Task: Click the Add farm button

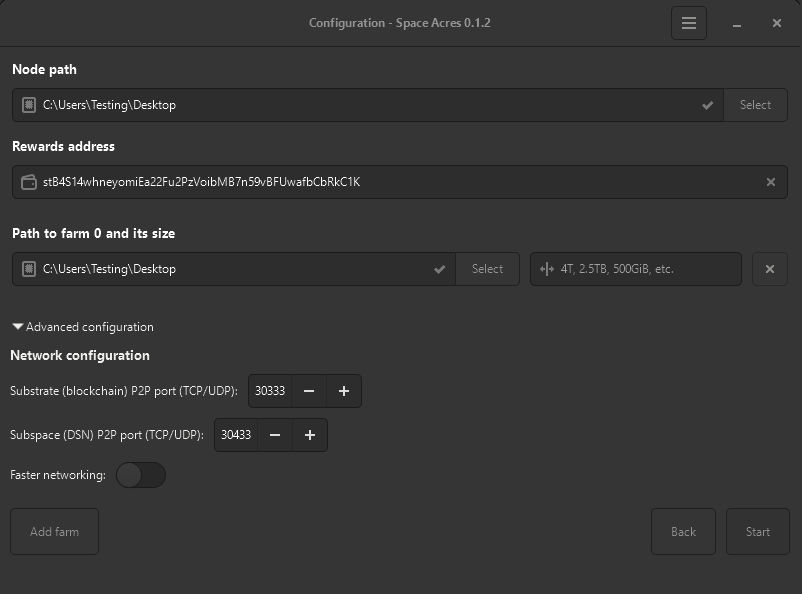Action: 54,532
